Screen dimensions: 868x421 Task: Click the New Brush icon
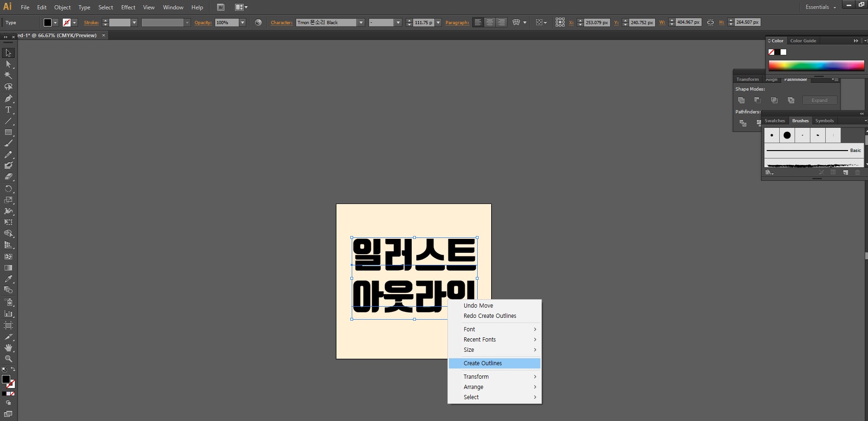tap(846, 172)
